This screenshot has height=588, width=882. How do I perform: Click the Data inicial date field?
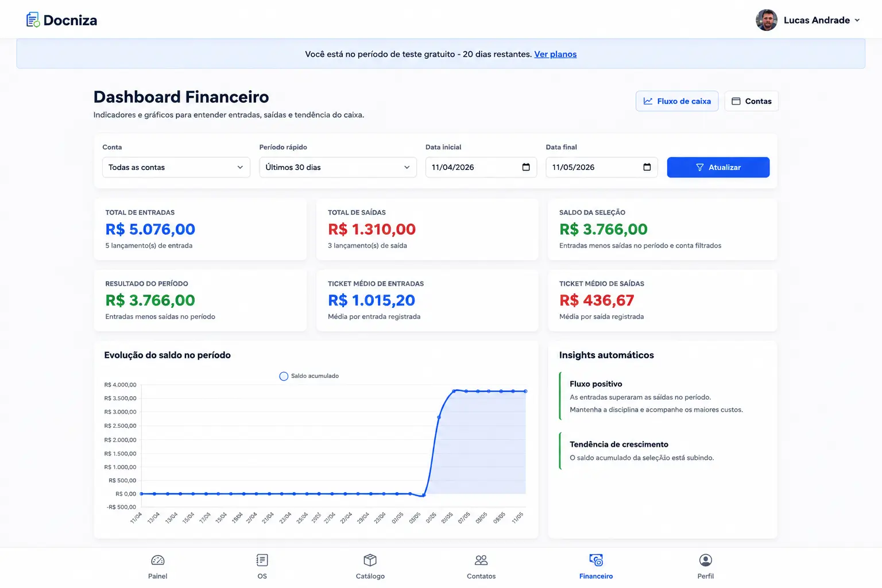click(x=481, y=167)
